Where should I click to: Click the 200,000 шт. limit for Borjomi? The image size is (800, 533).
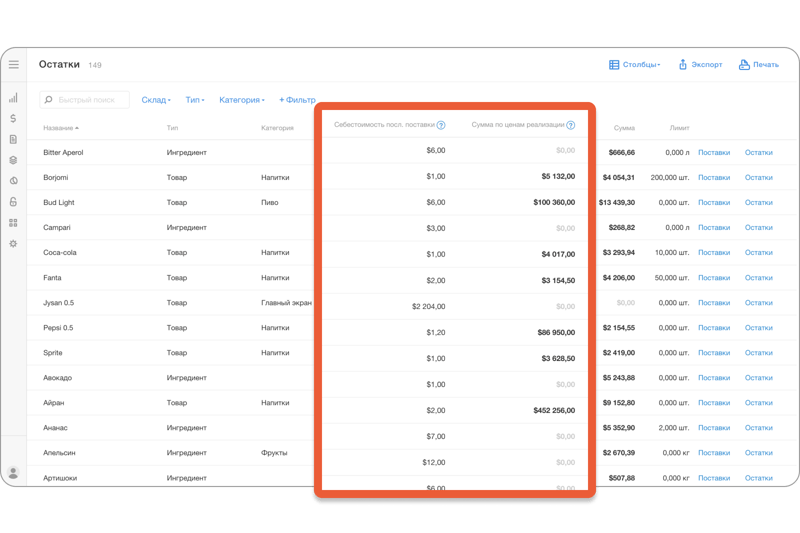670,177
